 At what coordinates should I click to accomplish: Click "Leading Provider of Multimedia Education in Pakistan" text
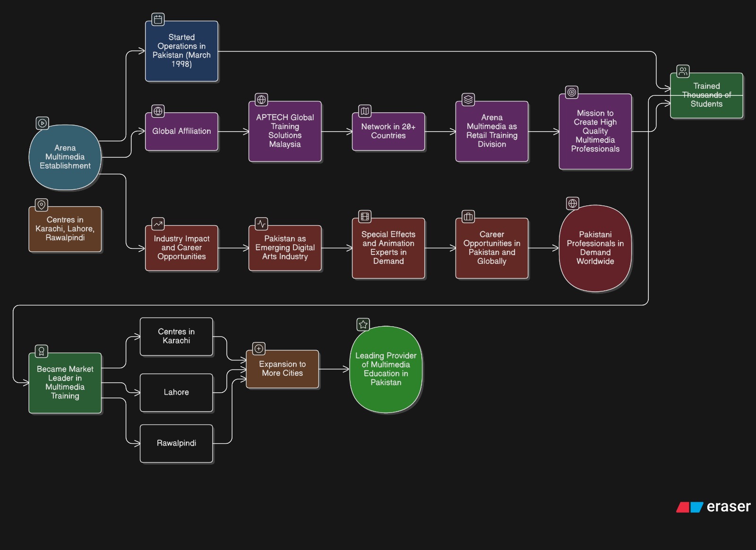[386, 369]
